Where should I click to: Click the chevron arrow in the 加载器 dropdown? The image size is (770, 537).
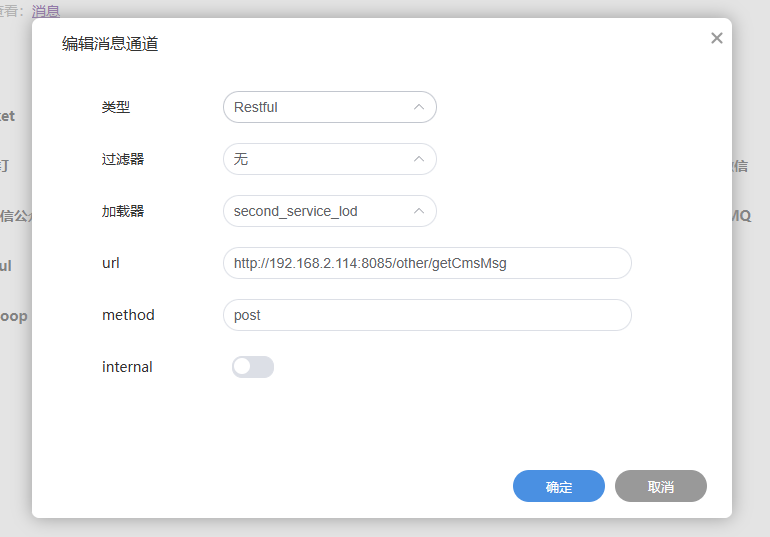tap(419, 211)
